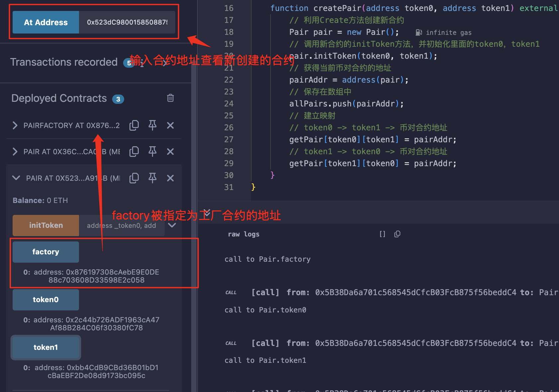Image resolution: width=559 pixels, height=392 pixels.
Task: Click the Deployed Contracts count badge 3
Action: coord(118,99)
